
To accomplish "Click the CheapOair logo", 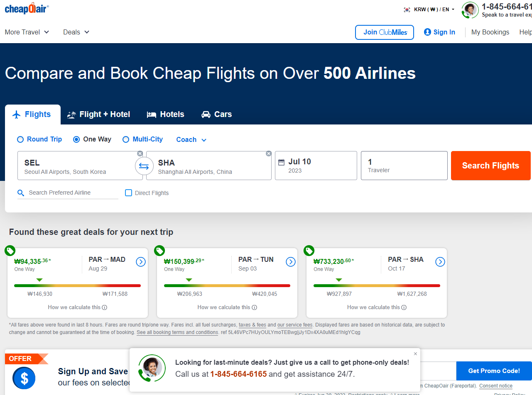I will (x=27, y=9).
